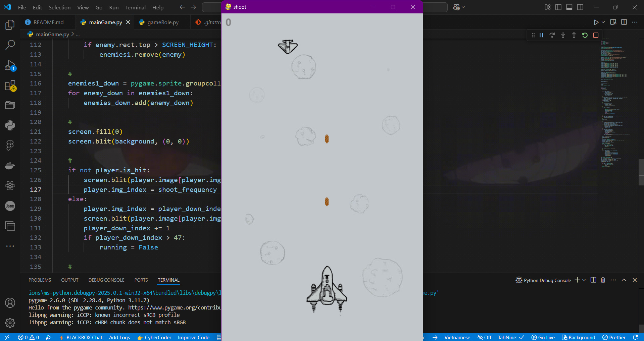Toggle the primary side bar
The height and width of the screenshot is (341, 644).
(558, 7)
